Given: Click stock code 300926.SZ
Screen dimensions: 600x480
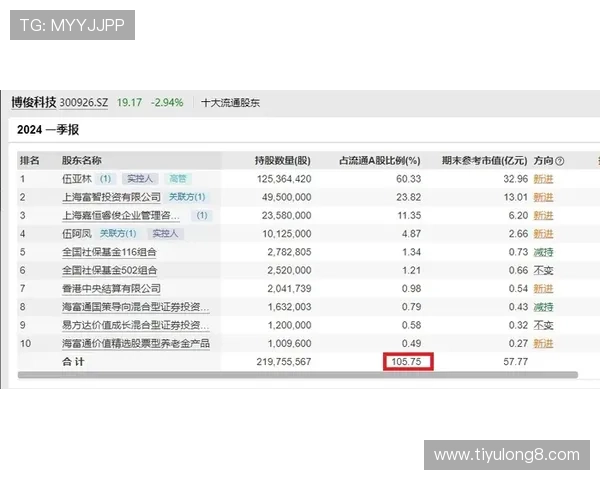Looking at the screenshot, I should pos(84,103).
